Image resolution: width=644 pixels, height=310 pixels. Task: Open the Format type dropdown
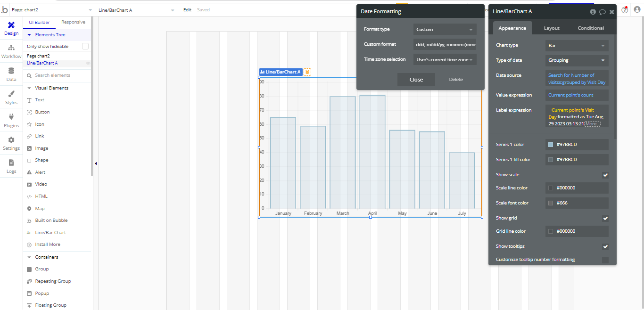pos(445,29)
